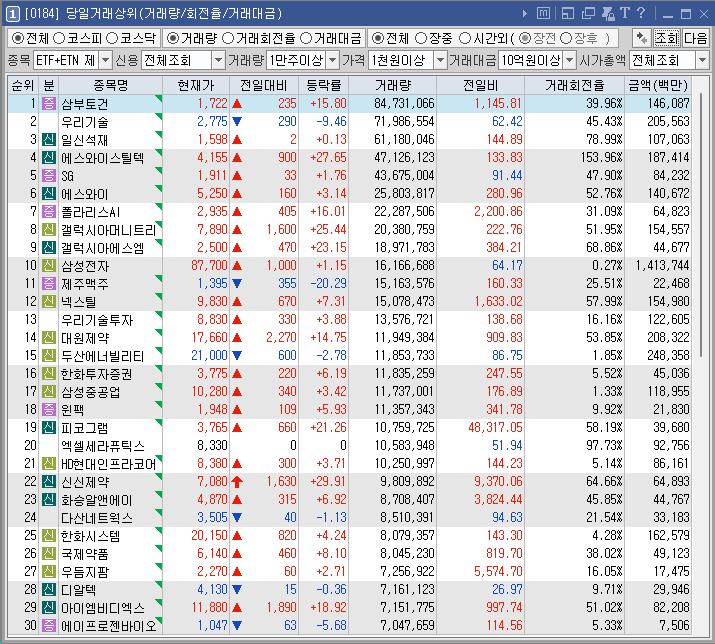Click the 증 badge for 제주맥주

pyautogui.click(x=49, y=284)
